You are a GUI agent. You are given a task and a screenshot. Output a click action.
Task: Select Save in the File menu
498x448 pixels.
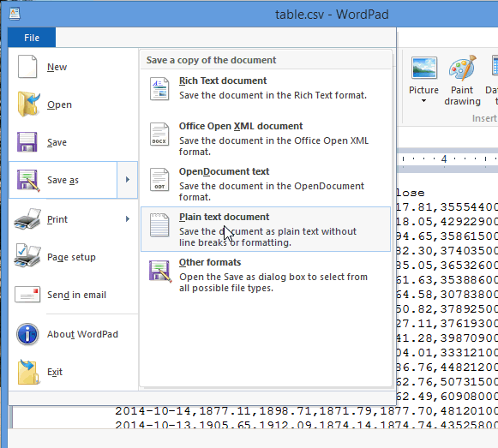tap(73, 142)
